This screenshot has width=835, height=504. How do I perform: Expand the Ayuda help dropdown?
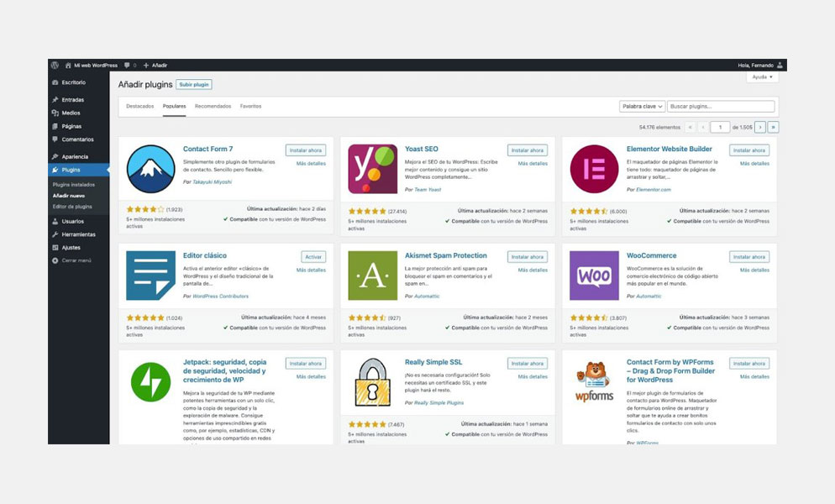[x=763, y=77]
